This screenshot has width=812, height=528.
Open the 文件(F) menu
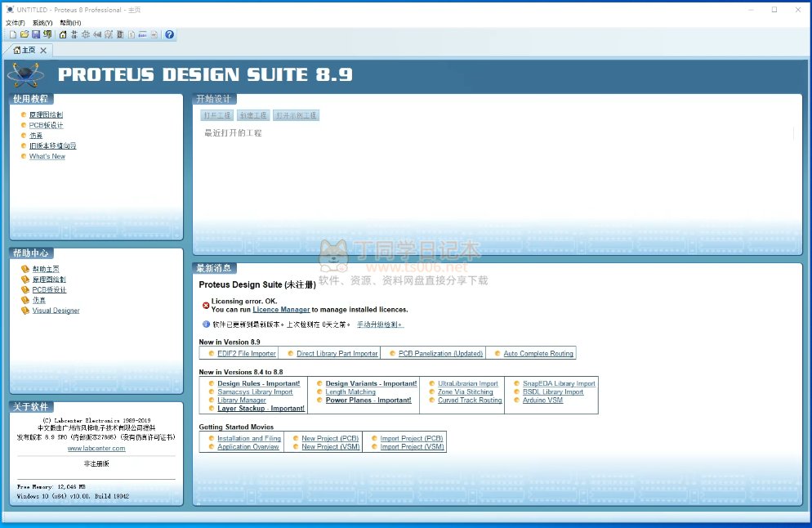16,23
